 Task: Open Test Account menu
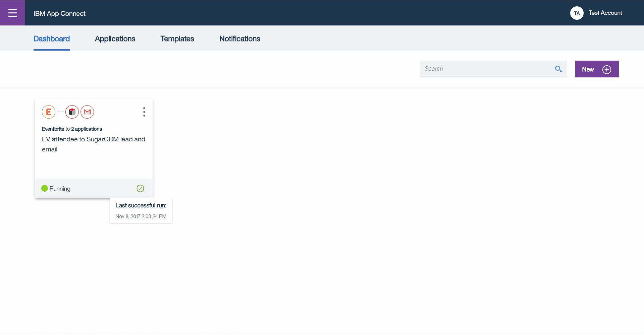(605, 13)
